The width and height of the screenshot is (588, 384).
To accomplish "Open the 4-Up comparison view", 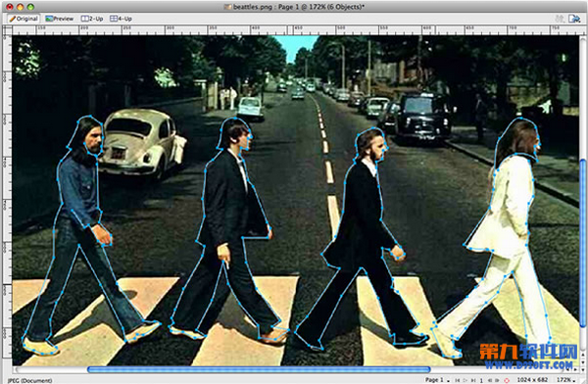I will click(121, 19).
